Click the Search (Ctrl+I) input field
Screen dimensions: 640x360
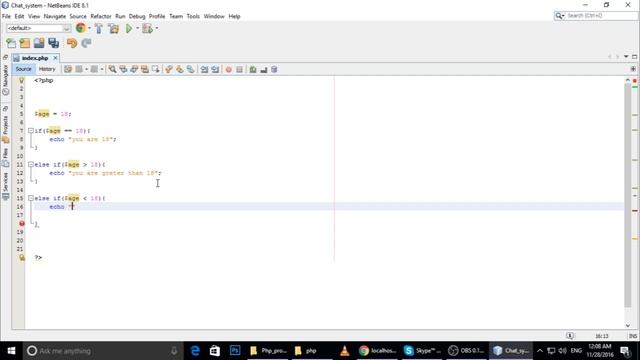pos(602,16)
